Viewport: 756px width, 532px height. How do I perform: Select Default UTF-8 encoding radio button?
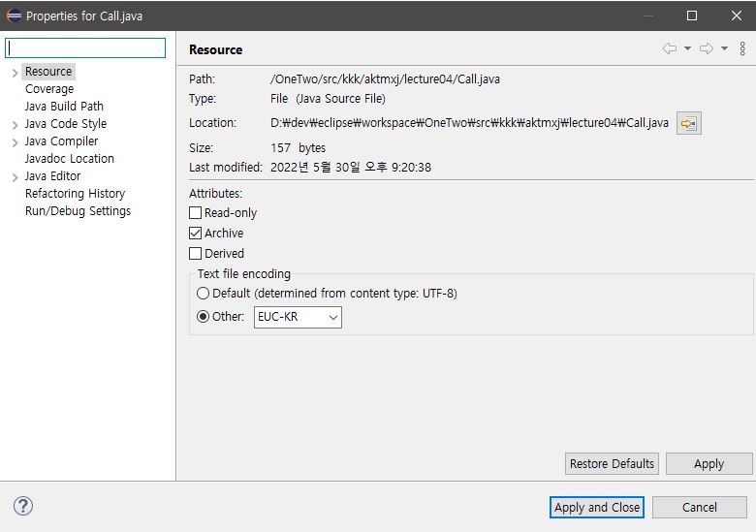coord(203,293)
